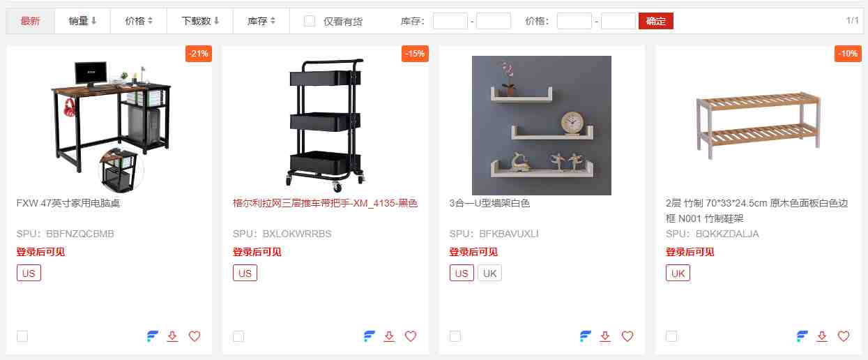This screenshot has width=868, height=360.
Task: Sort products by 库存 stock
Action: [x=261, y=21]
